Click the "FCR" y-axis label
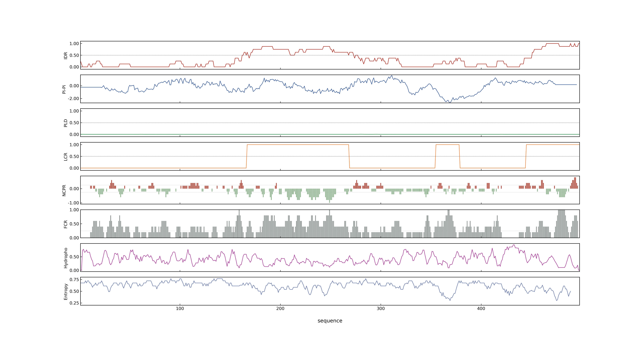The height and width of the screenshot is (343, 644). click(66, 224)
